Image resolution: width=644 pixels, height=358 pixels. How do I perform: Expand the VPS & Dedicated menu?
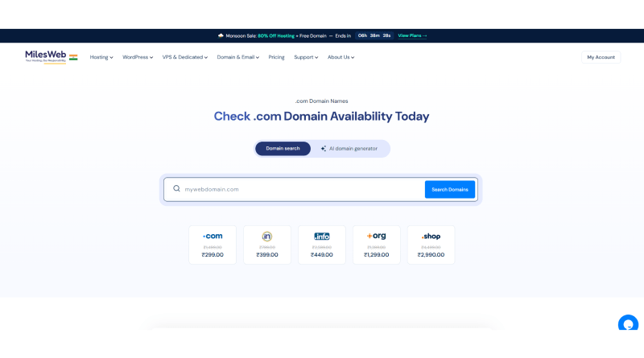[185, 57]
